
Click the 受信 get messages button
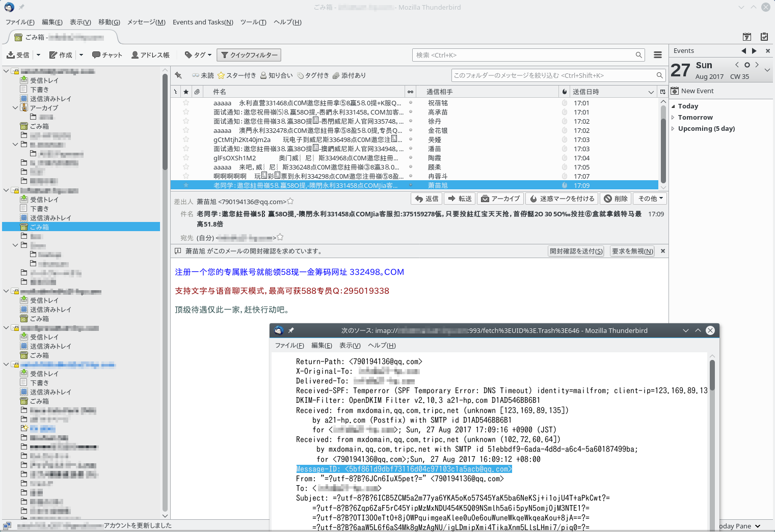click(18, 55)
